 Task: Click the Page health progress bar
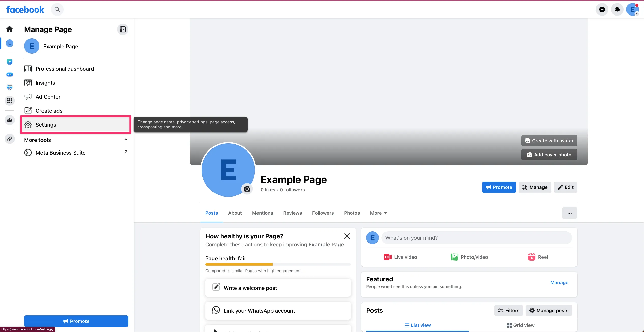point(278,264)
